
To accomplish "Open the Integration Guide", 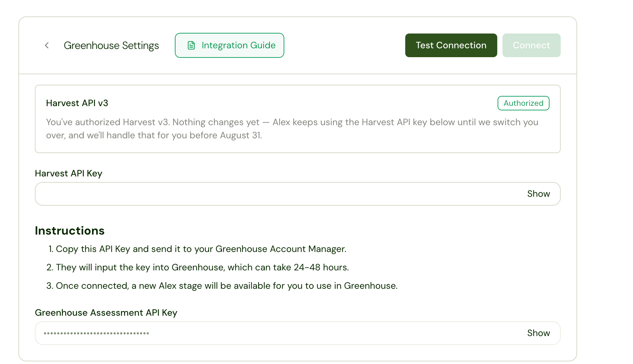I will click(x=229, y=45).
